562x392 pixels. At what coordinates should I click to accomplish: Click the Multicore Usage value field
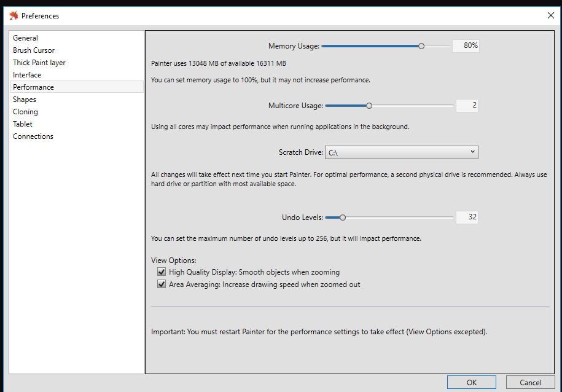click(x=467, y=105)
